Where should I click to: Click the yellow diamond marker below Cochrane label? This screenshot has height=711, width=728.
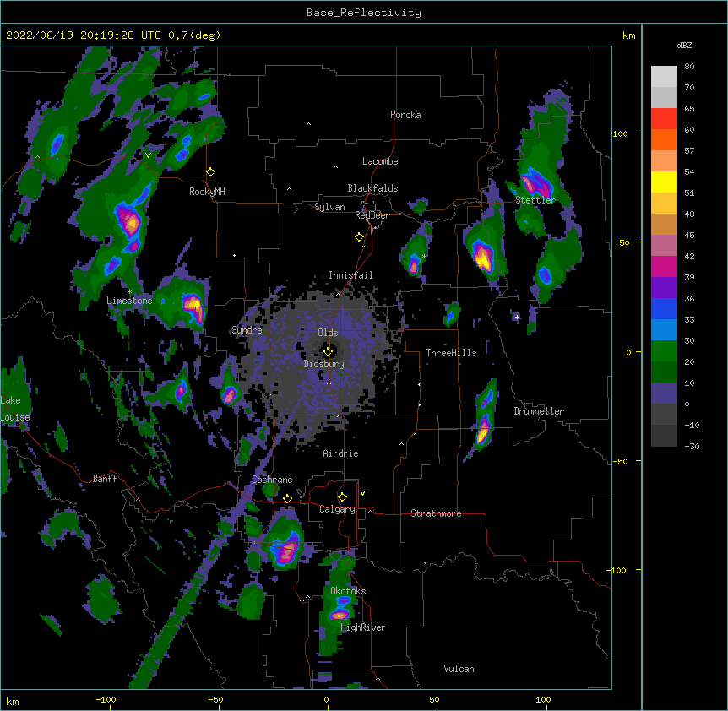point(287,498)
